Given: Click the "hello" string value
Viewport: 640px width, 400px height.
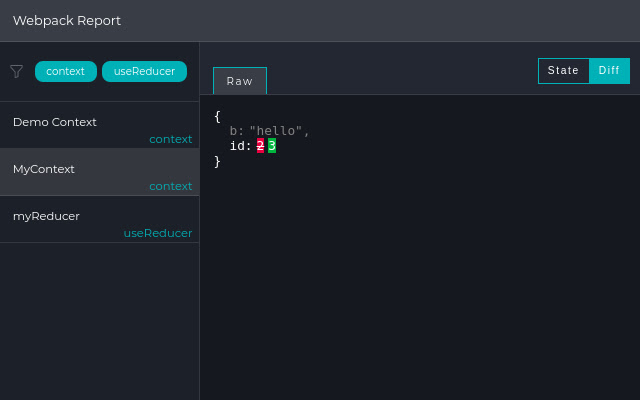Looking at the screenshot, I should pyautogui.click(x=279, y=131).
